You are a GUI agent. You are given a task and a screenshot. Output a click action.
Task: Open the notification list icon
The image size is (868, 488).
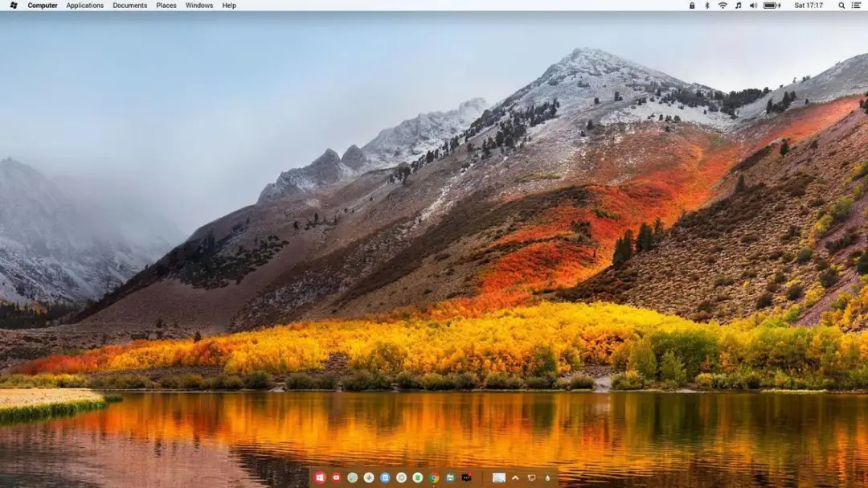[857, 6]
